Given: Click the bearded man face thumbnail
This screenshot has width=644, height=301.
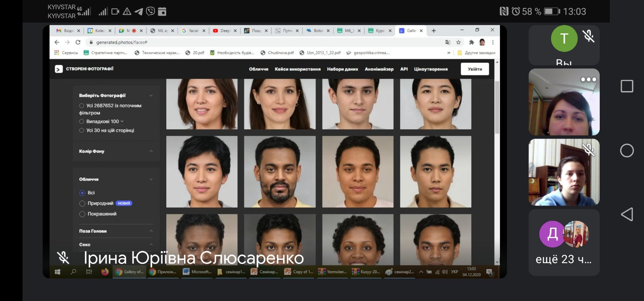Looking at the screenshot, I should pos(280,172).
